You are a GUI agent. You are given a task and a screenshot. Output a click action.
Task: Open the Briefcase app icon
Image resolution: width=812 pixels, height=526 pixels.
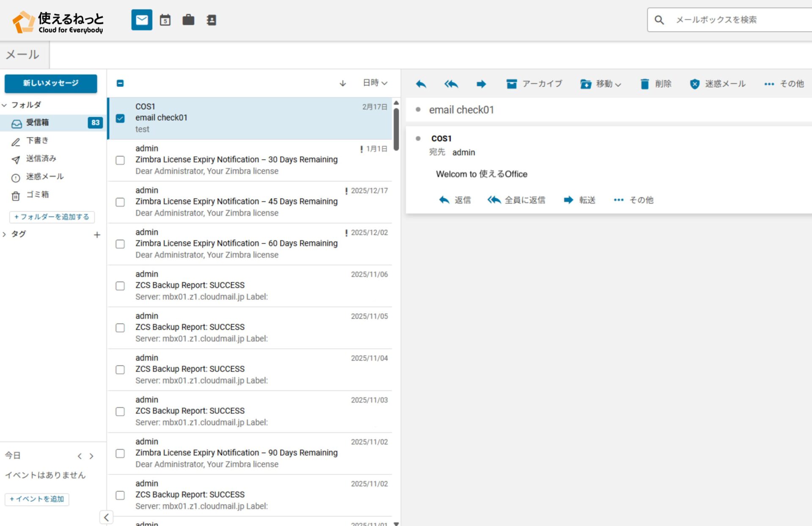188,20
